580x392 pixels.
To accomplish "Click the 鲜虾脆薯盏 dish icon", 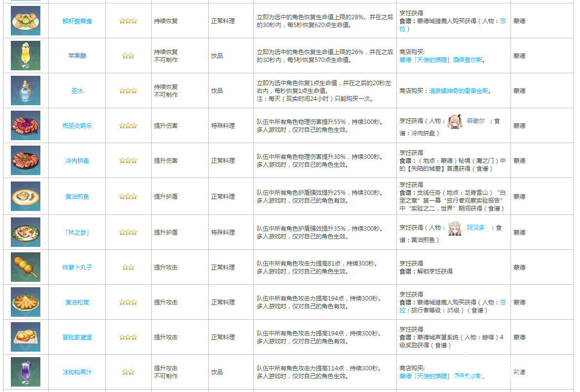I will pyautogui.click(x=26, y=21).
